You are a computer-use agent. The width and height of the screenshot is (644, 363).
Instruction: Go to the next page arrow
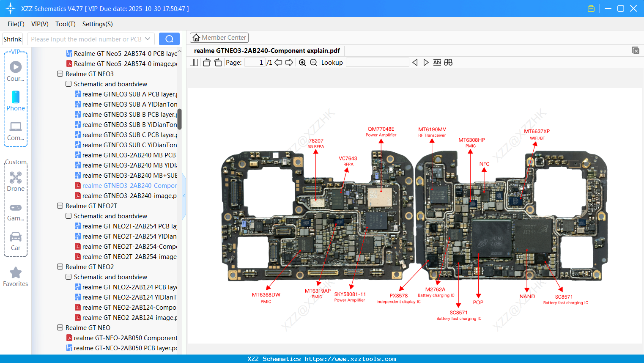(289, 62)
